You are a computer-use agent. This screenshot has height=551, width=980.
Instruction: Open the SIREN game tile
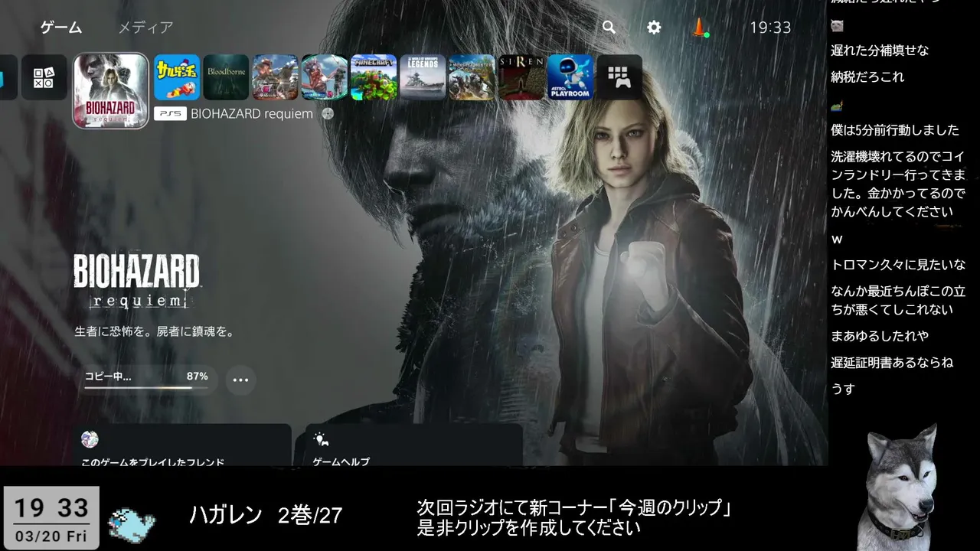[x=521, y=77]
